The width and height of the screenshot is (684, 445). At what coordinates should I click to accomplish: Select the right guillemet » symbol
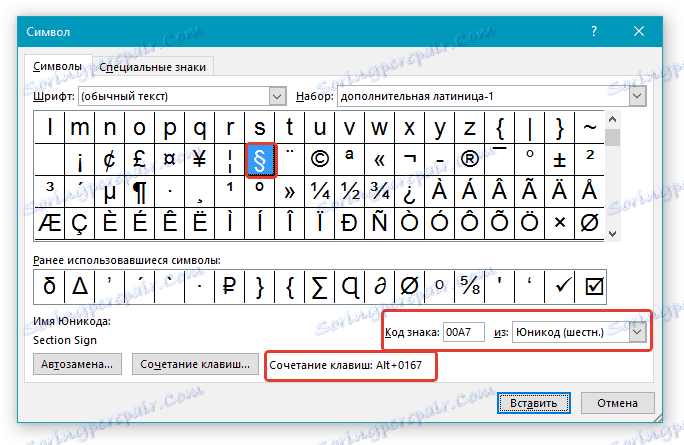coord(290,192)
